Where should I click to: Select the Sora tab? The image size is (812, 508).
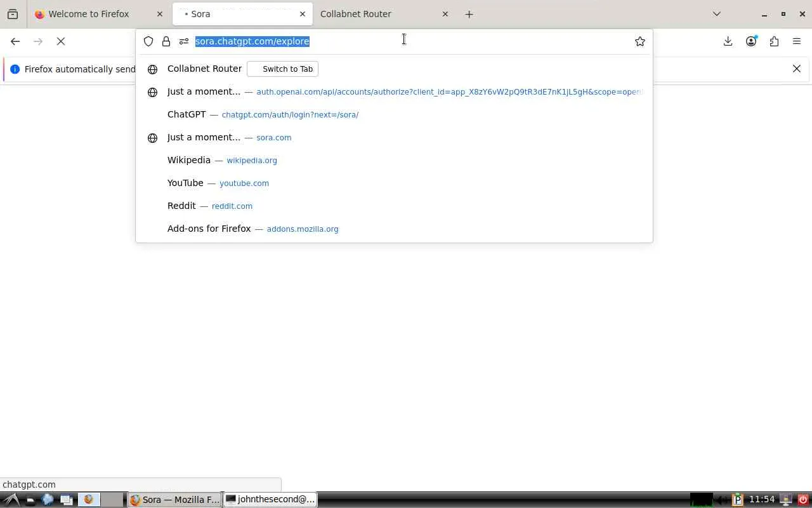click(243, 14)
